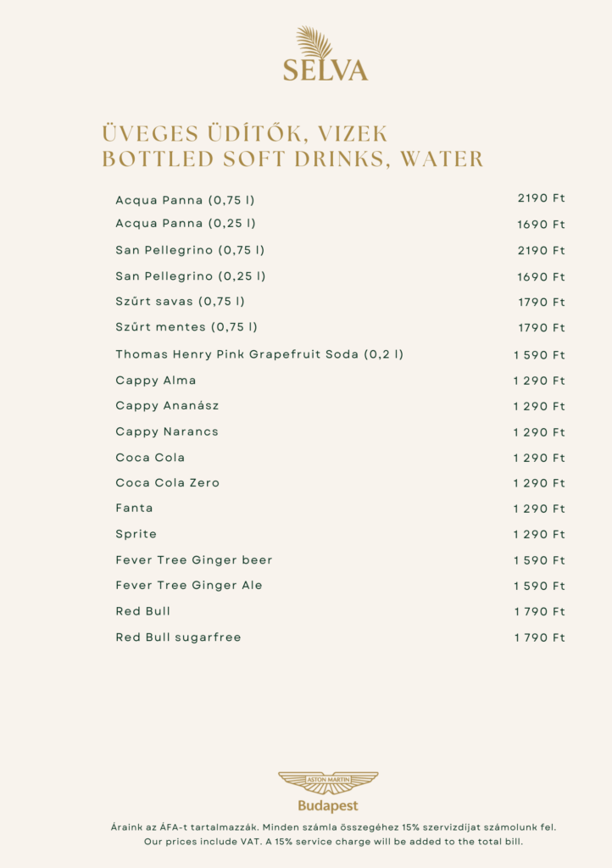Select the Budapest label under the emblem
Screen dimensions: 612x868
coord(328,805)
